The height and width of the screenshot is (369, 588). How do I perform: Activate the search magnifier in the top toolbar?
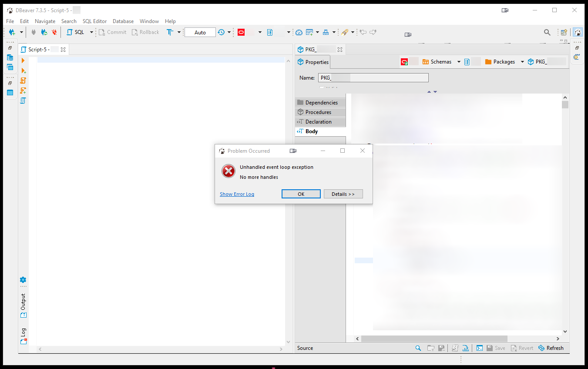(547, 32)
